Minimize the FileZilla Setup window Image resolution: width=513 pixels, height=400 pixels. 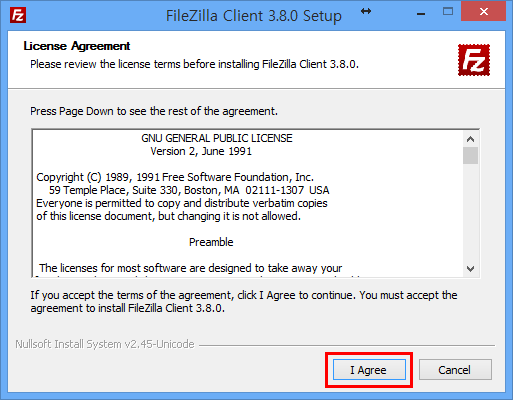(x=421, y=13)
